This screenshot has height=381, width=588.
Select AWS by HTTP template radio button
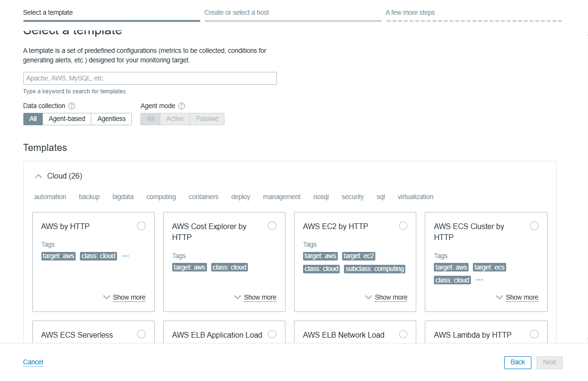point(141,226)
